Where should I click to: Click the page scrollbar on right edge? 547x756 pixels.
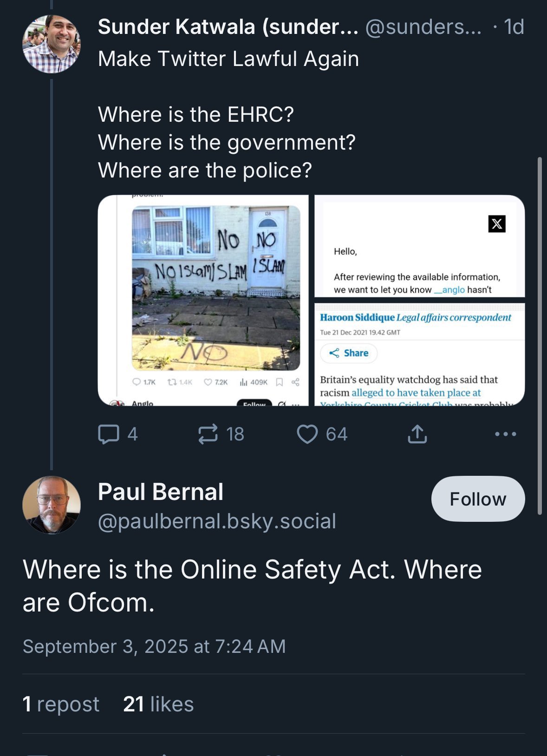click(x=540, y=335)
